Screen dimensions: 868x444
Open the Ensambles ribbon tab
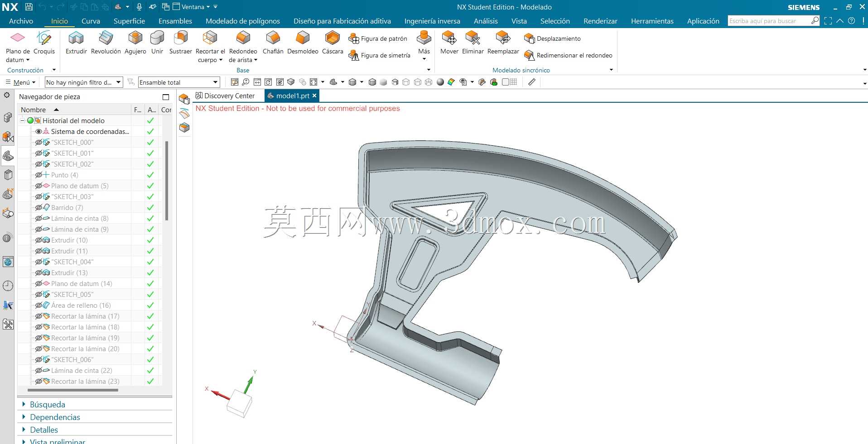point(175,21)
